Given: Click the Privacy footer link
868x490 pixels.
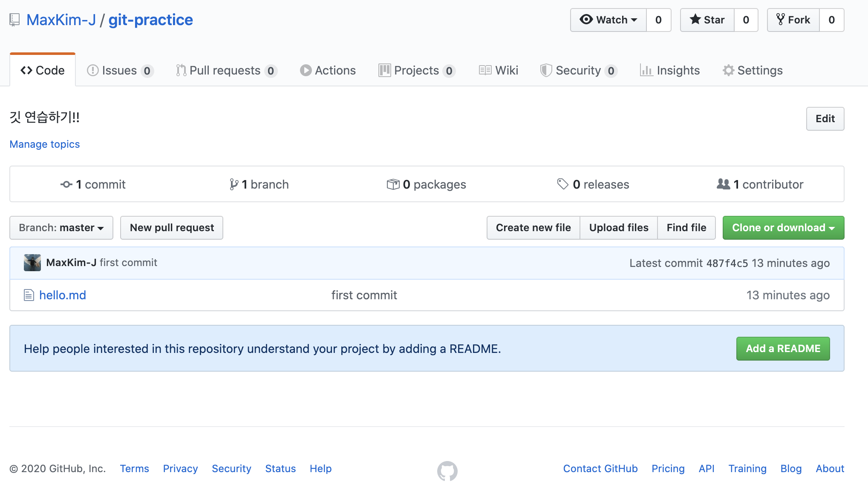Looking at the screenshot, I should (x=181, y=469).
